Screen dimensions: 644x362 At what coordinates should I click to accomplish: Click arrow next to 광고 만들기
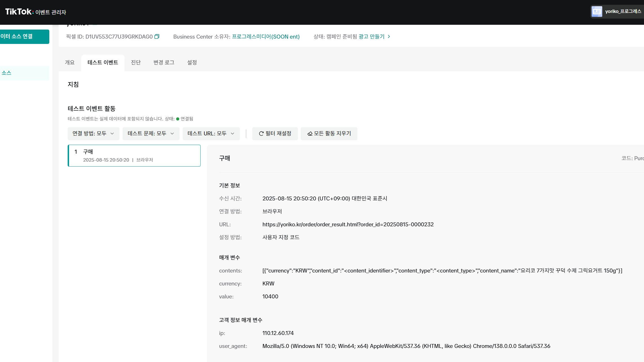[389, 37]
